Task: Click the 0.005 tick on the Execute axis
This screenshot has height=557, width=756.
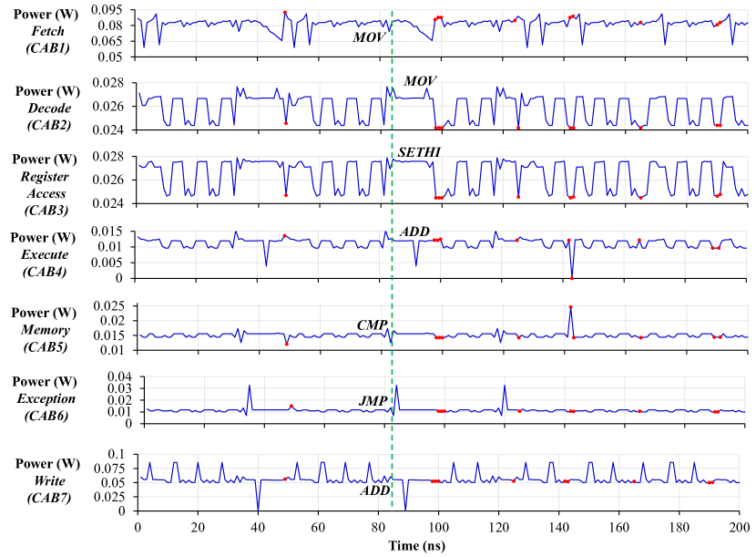Action: [x=107, y=263]
